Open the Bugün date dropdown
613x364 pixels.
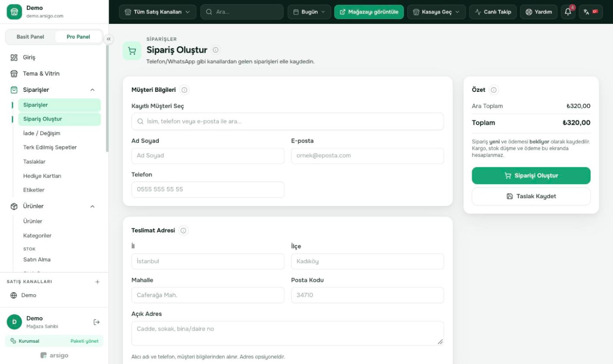pos(309,12)
